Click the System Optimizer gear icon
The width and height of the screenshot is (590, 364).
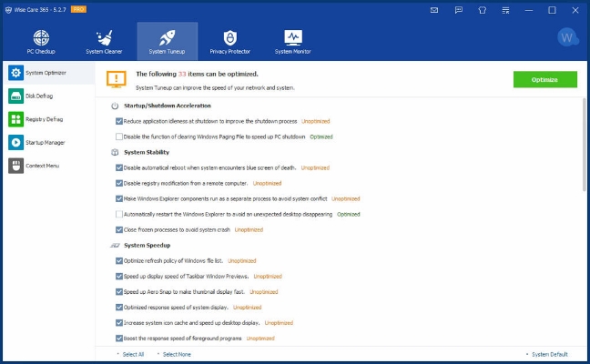click(x=15, y=73)
